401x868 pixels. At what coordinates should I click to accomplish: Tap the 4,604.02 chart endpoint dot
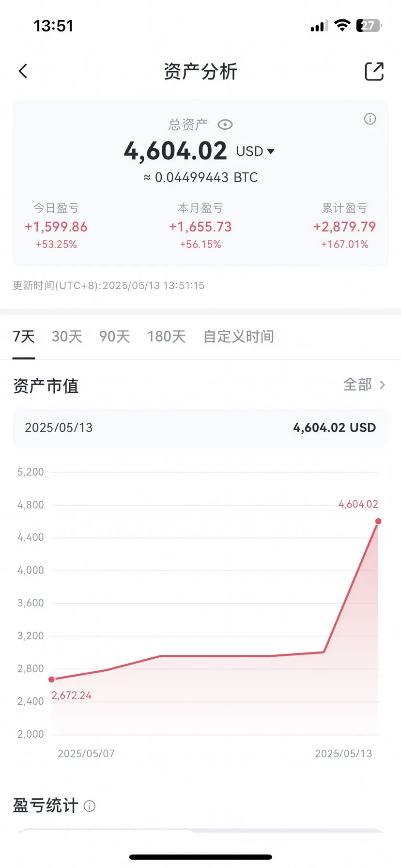coord(378,521)
